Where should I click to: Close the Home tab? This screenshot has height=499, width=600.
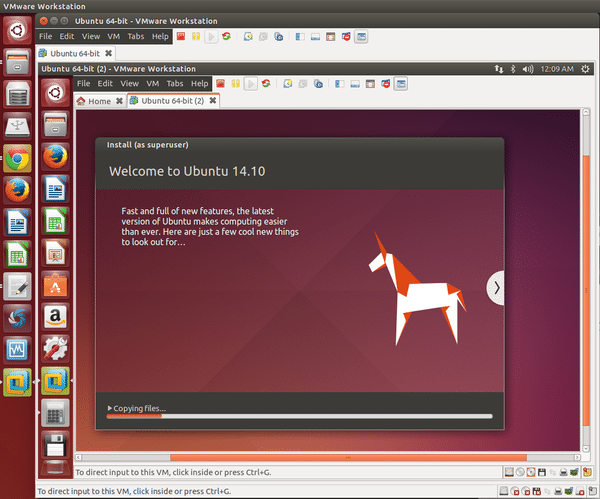tap(119, 101)
